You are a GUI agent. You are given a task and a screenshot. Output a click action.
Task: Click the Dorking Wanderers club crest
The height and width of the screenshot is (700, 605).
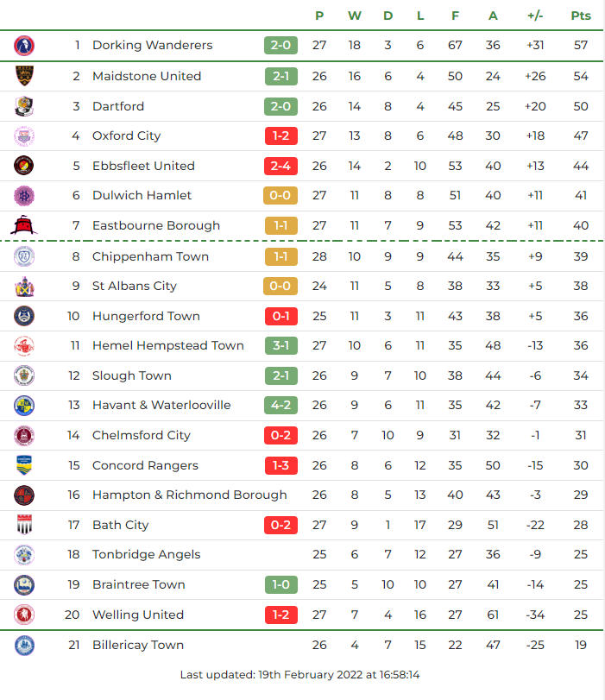[x=24, y=45]
